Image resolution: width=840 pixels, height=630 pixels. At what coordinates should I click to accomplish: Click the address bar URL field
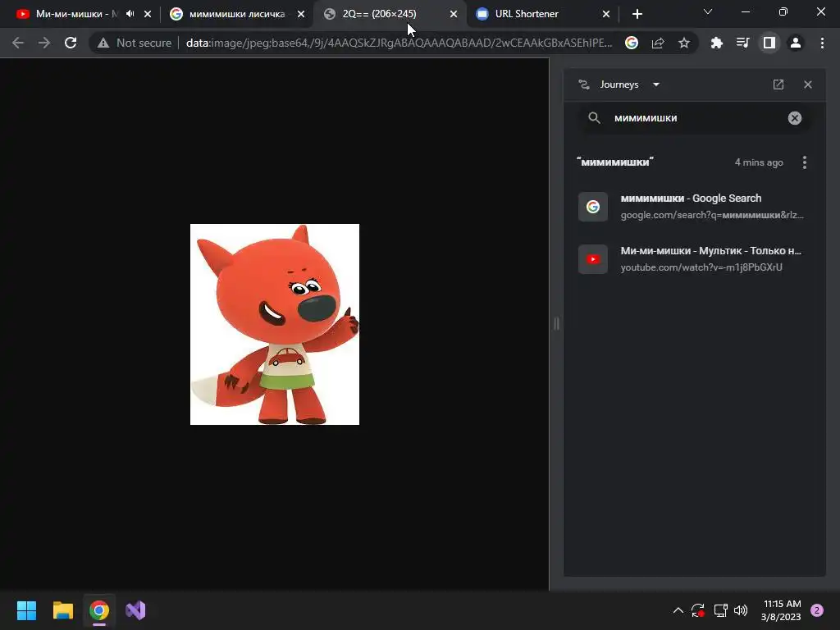coord(399,43)
